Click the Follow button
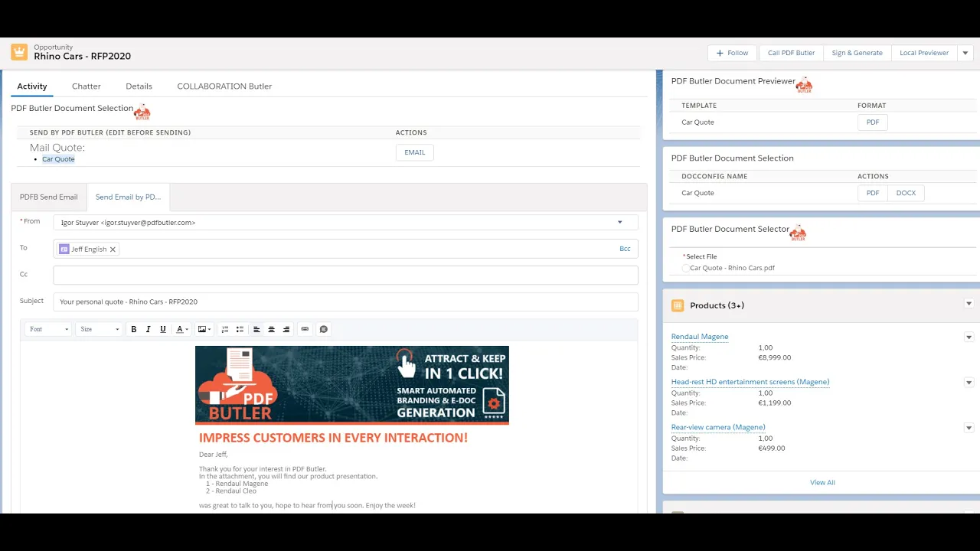980x551 pixels. [x=732, y=53]
